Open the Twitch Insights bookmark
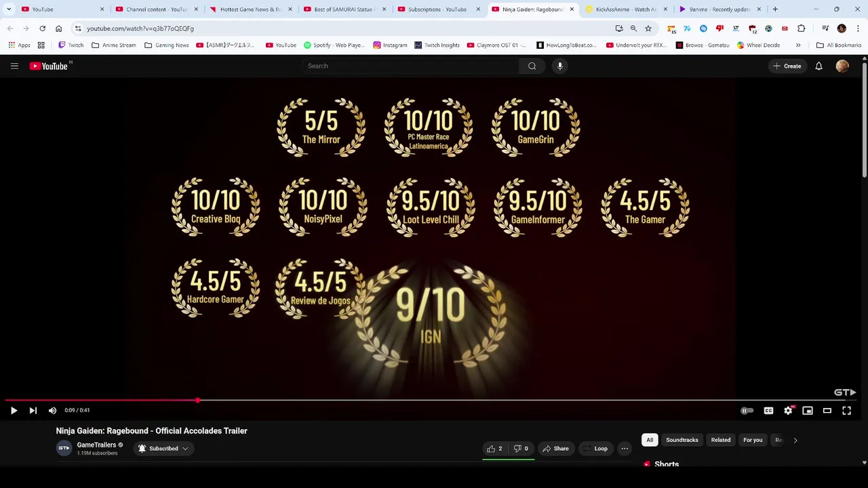Image resolution: width=868 pixels, height=488 pixels. [437, 45]
